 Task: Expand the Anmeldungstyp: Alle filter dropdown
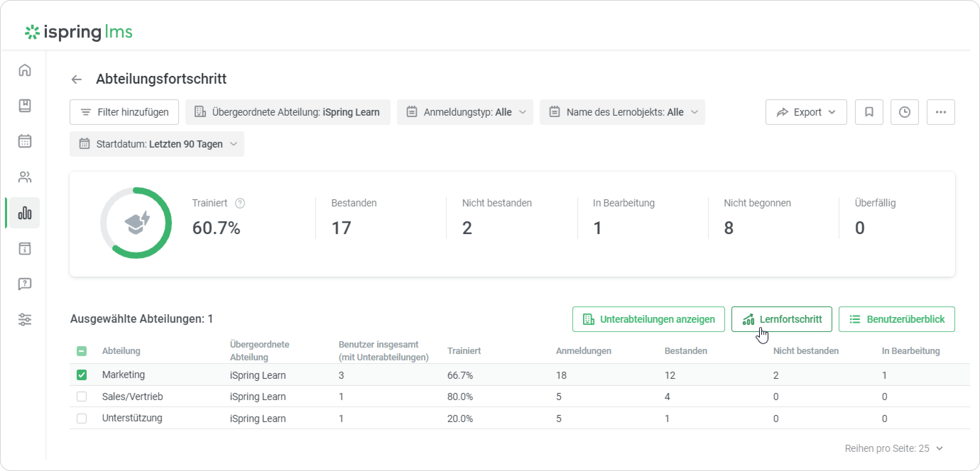click(x=465, y=112)
